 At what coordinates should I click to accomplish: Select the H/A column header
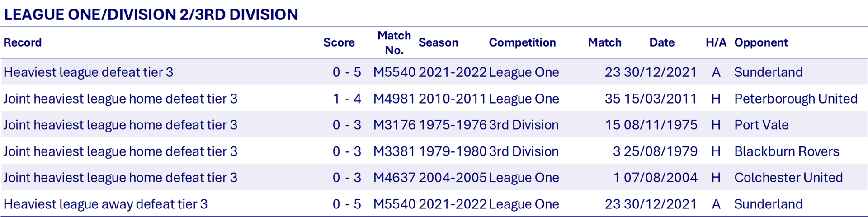pos(716,42)
